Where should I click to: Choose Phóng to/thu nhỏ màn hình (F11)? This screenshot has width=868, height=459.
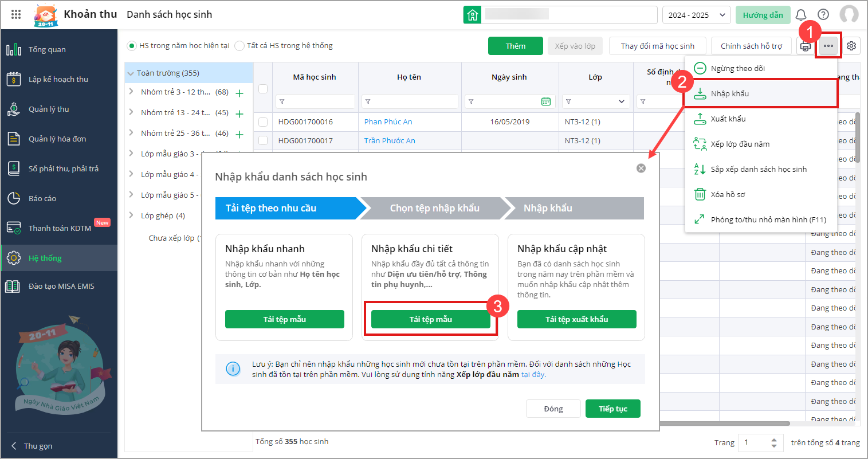[761, 219]
